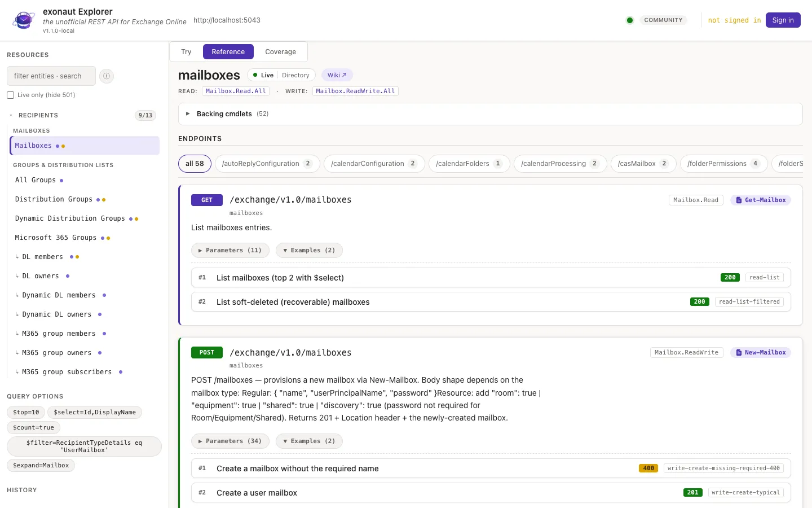The image size is (812, 508).
Task: Open M365 group members resource
Action: click(x=85, y=334)
